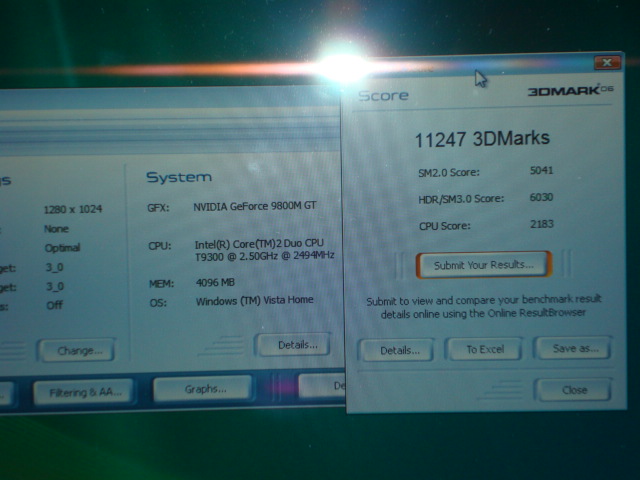Screen dimensions: 640x480
Task: Click the 4096 MB memory value
Action: 216,282
